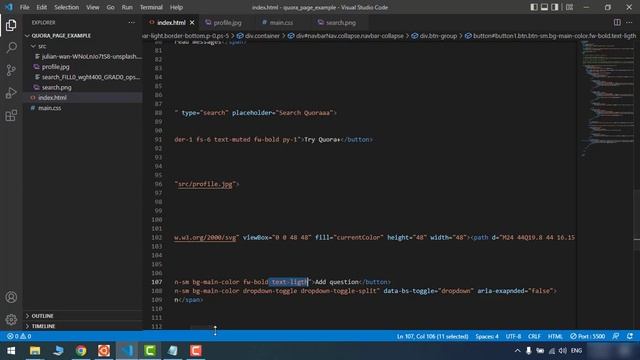Click the Ln 107, Col 106 status entry
640x360 pixels.
pos(432,336)
